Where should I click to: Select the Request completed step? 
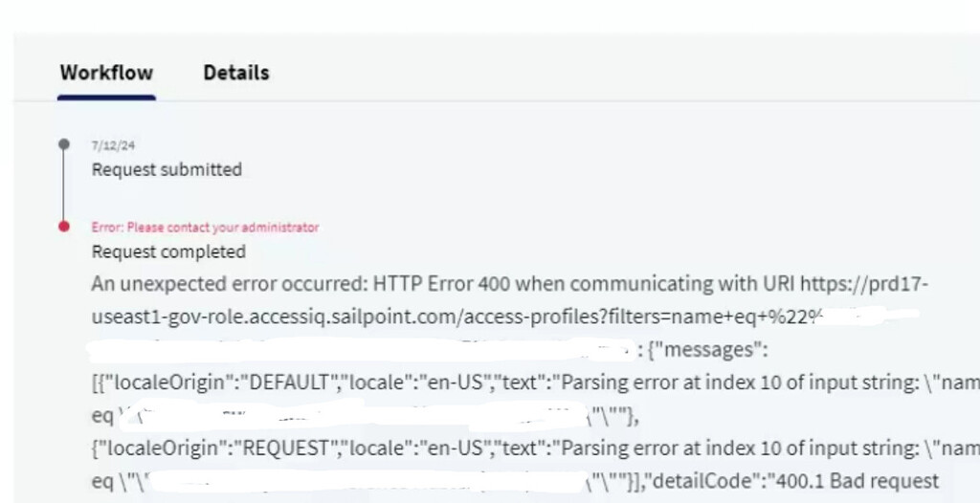(x=168, y=251)
